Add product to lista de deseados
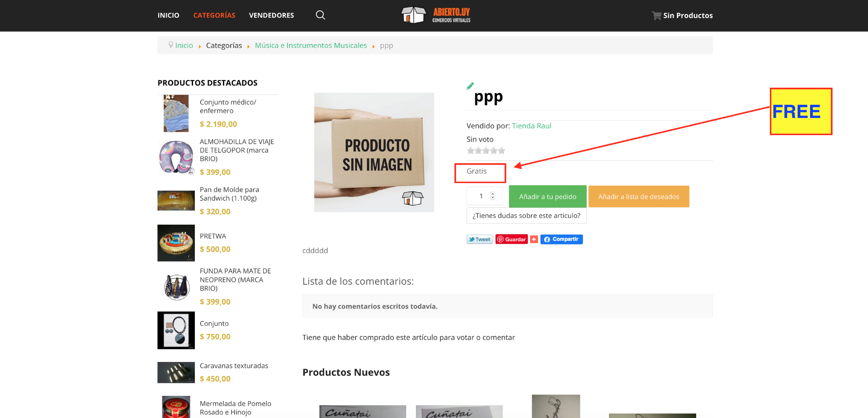This screenshot has width=868, height=418. pyautogui.click(x=638, y=197)
